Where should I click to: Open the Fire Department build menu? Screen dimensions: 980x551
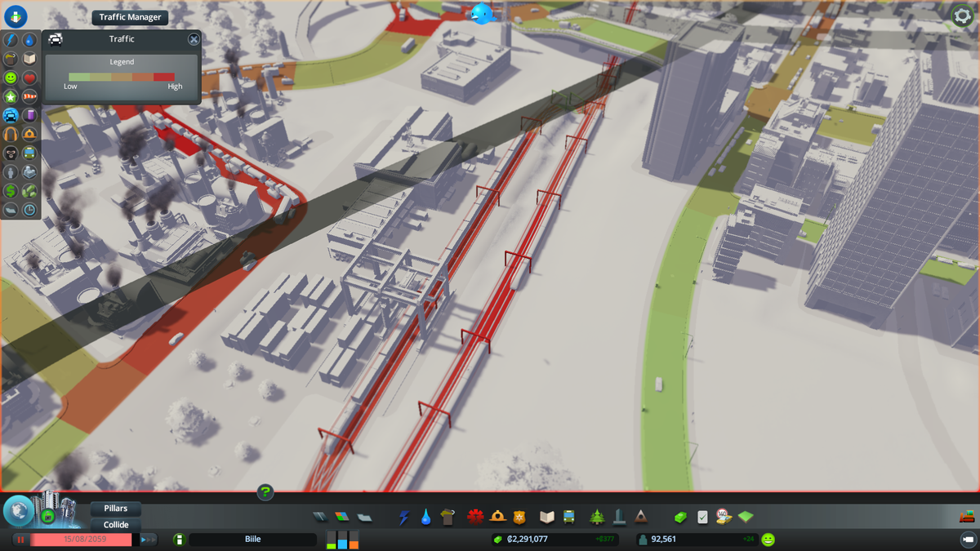[498, 517]
